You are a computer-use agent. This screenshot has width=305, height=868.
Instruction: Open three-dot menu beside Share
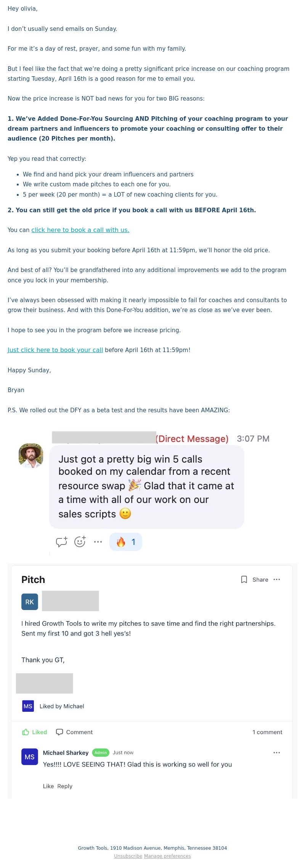[277, 580]
